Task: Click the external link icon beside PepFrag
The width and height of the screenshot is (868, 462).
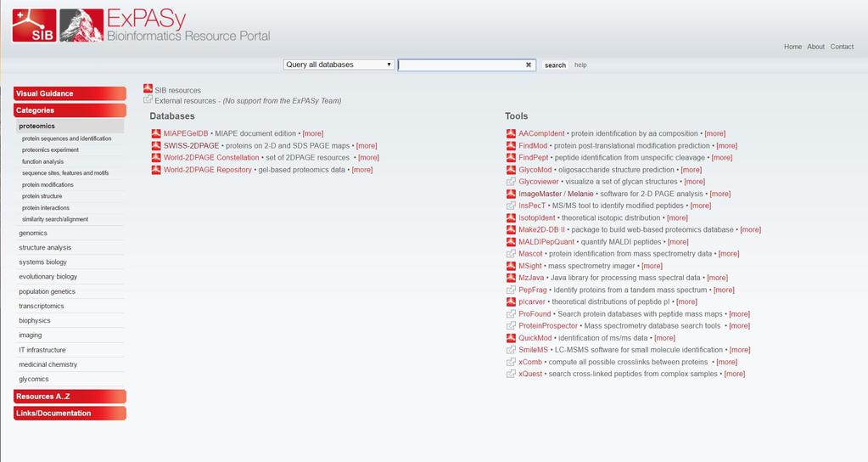Action: 511,290
